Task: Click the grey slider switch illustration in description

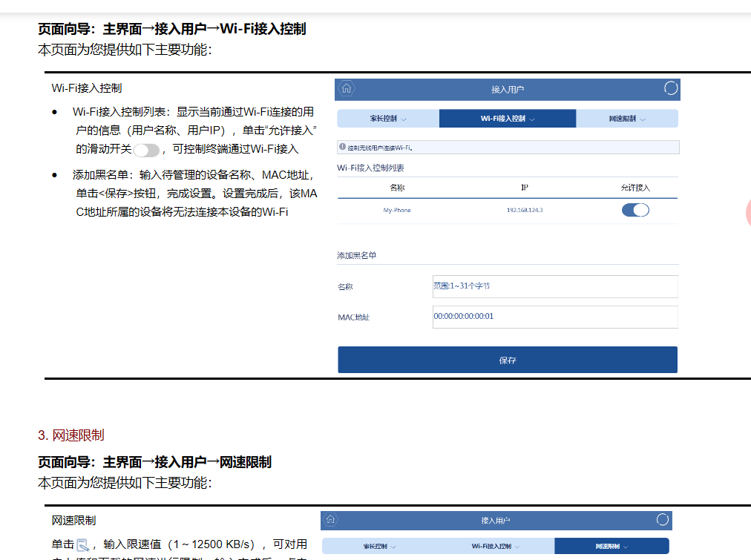Action: (146, 151)
